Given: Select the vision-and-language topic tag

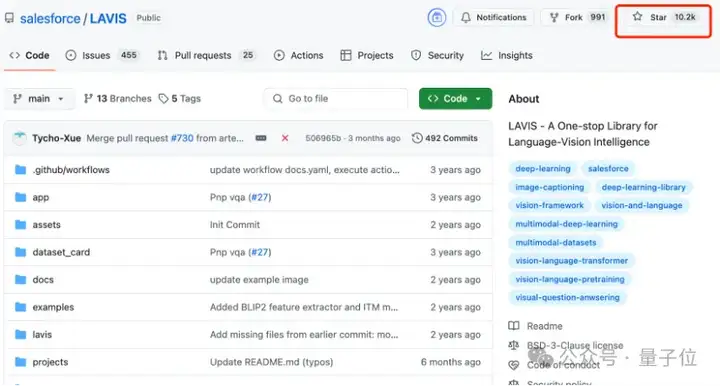Looking at the screenshot, I should pos(641,206).
